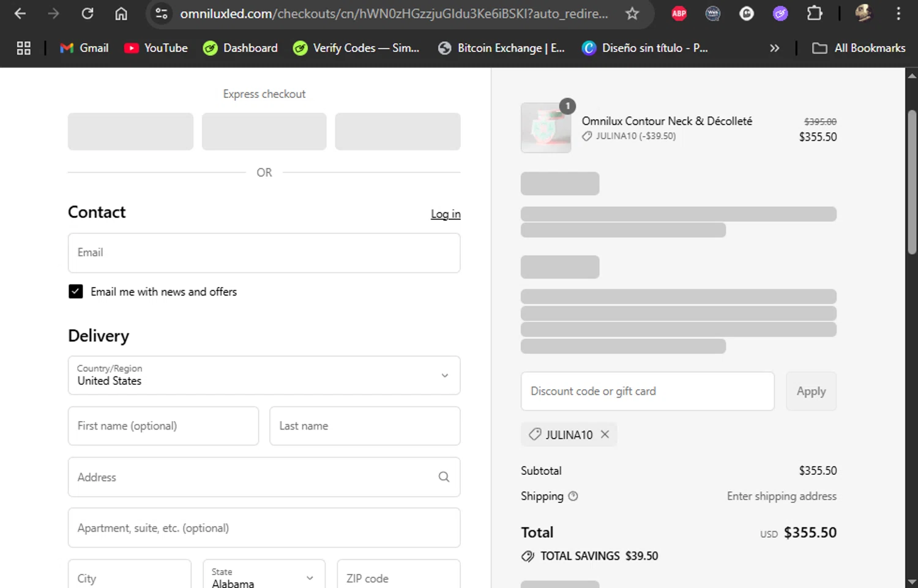Click the scrollbar up arrow
The height and width of the screenshot is (588, 918).
click(912, 76)
